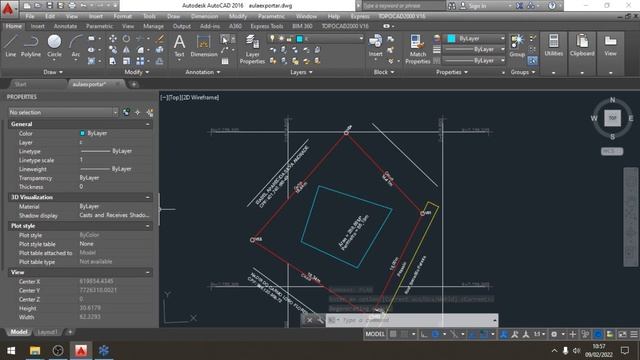The image size is (640, 360).
Task: Switch to the Model layout tab
Action: pyautogui.click(x=19, y=332)
